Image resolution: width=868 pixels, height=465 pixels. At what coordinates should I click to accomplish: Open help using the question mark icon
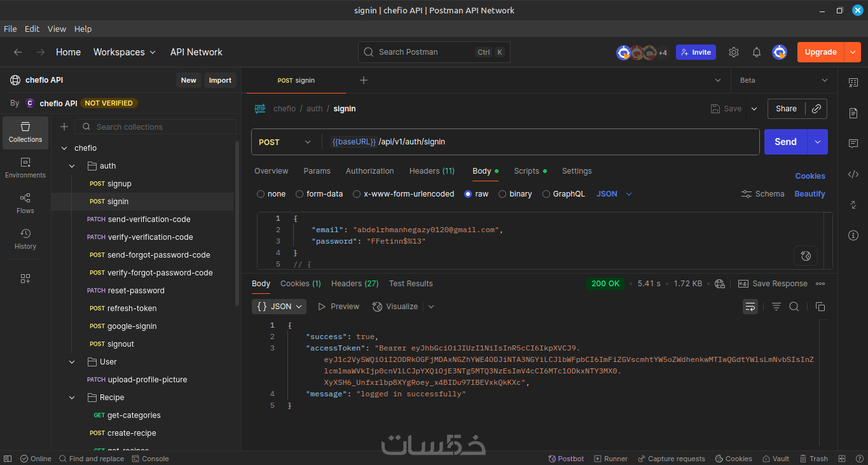pos(858,459)
